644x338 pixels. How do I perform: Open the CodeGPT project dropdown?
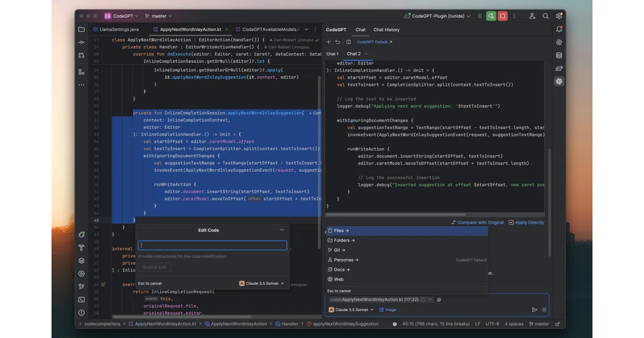(121, 16)
